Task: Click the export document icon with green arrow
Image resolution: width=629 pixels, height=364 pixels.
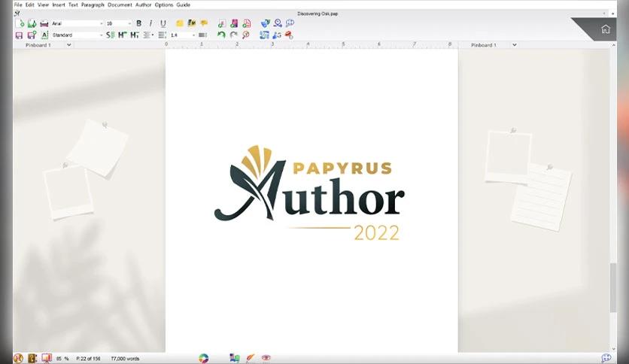Action: click(x=221, y=23)
